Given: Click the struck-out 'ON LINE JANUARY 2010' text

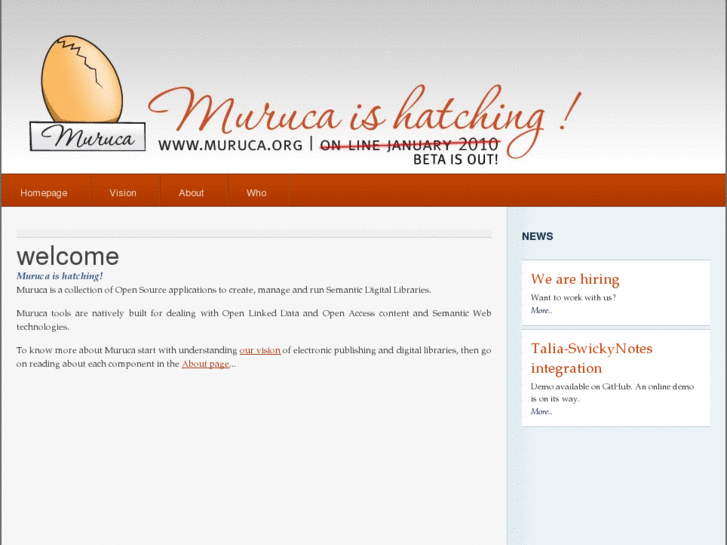Looking at the screenshot, I should [409, 145].
